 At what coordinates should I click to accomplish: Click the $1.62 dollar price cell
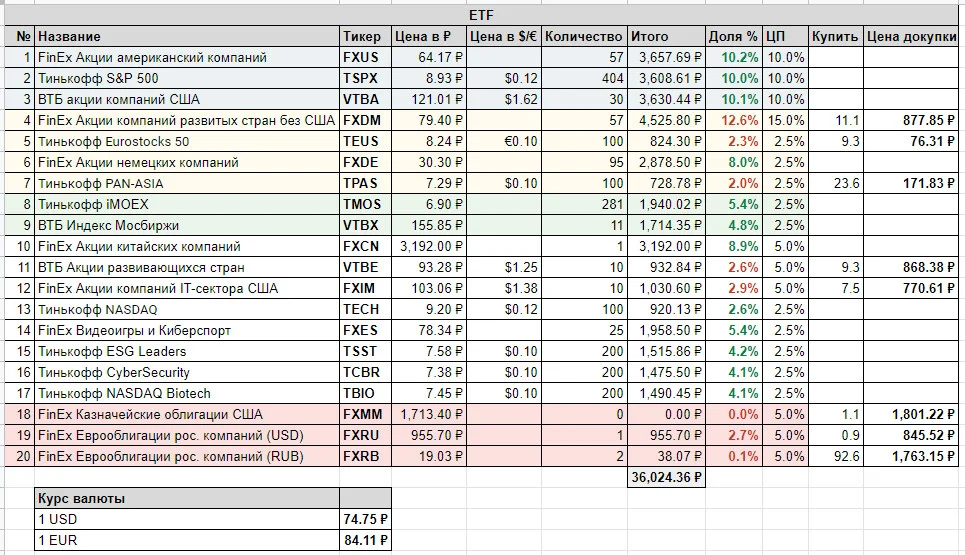pyautogui.click(x=504, y=99)
